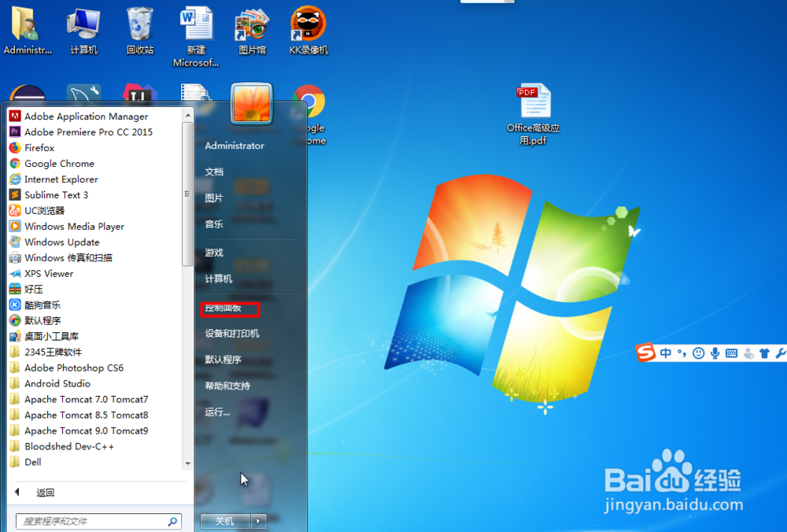The image size is (787, 532).
Task: Open Administrator in the Start menu right pane
Action: [x=235, y=146]
